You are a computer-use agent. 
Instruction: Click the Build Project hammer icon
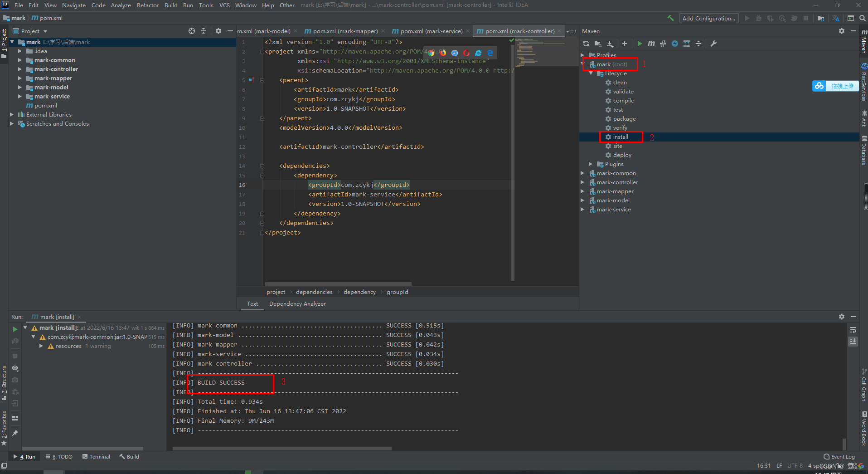[670, 18]
